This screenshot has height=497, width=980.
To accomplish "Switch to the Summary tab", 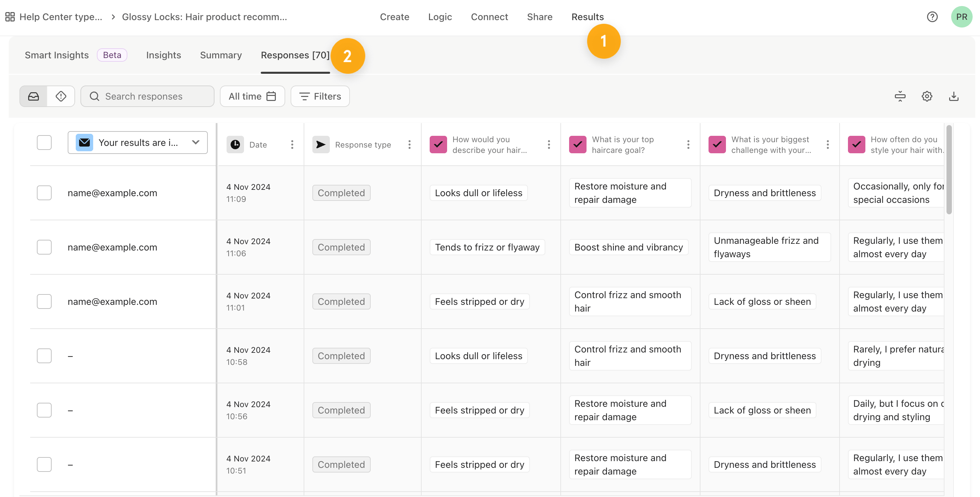I will [221, 55].
